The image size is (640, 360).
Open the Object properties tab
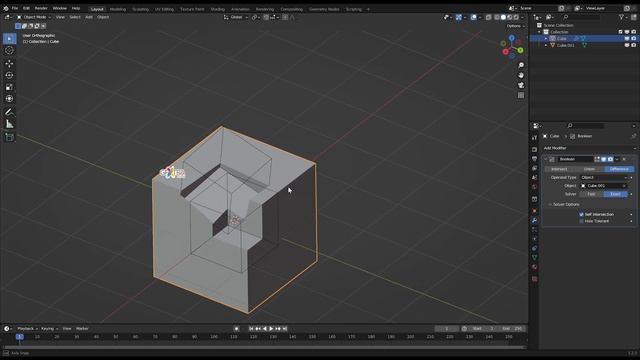pos(535,211)
